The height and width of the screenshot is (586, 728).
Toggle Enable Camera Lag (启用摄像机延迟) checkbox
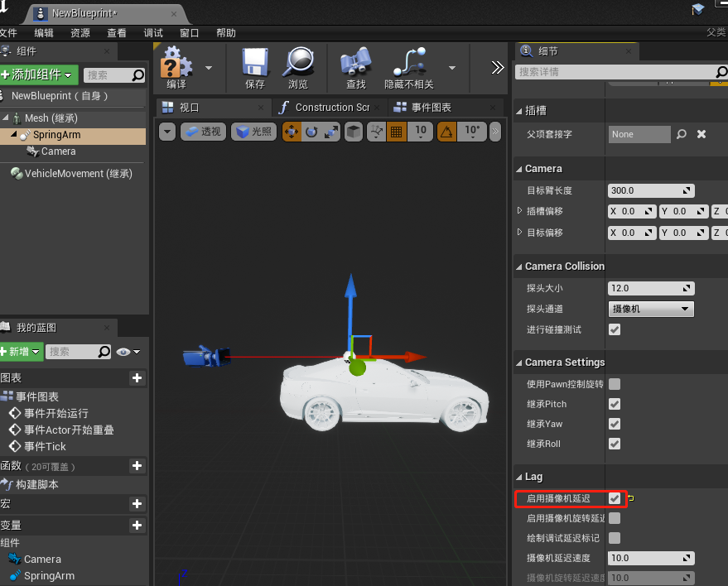pos(615,498)
